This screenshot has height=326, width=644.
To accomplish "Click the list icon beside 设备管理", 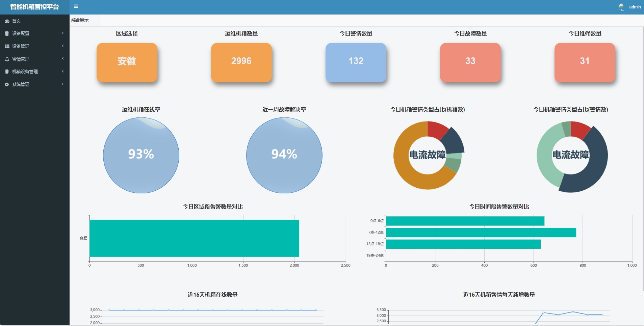I will tap(7, 46).
